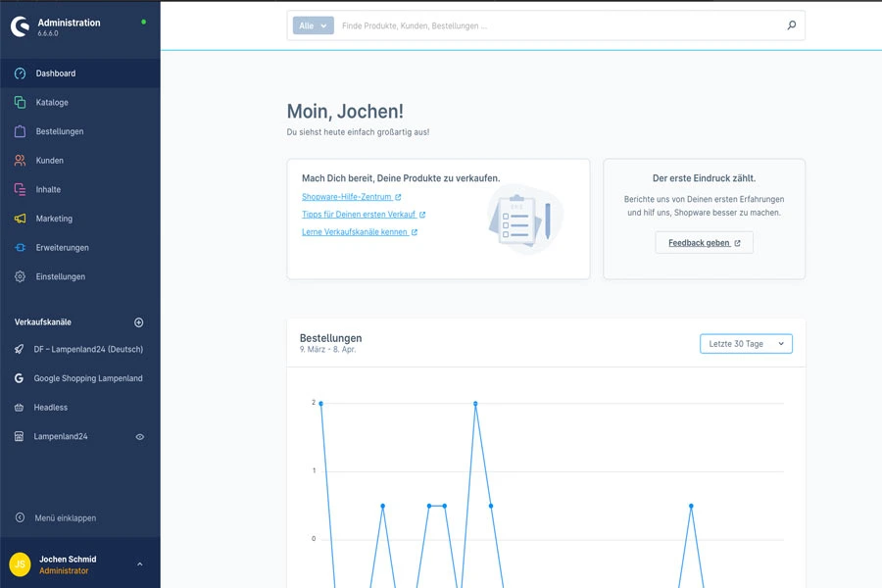
Task: Open the Marketing menu item
Action: coord(80,219)
